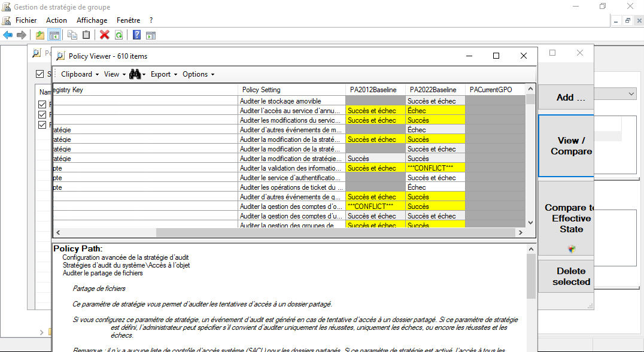
Task: Click the Delete selected button
Action: pos(570,277)
